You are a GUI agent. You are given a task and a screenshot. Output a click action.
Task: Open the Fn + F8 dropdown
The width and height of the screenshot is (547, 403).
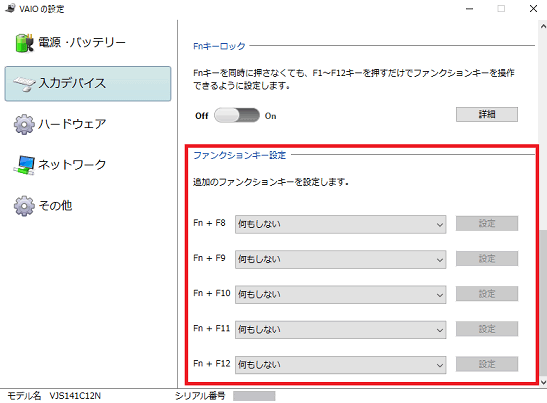(340, 224)
